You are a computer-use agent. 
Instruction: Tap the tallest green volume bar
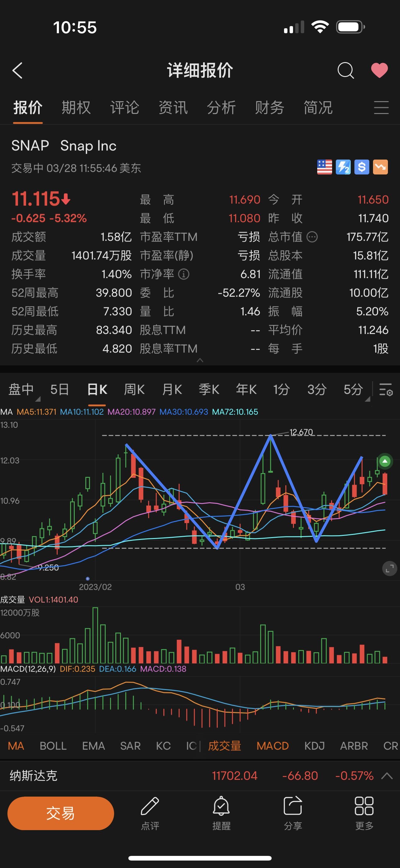(95, 635)
